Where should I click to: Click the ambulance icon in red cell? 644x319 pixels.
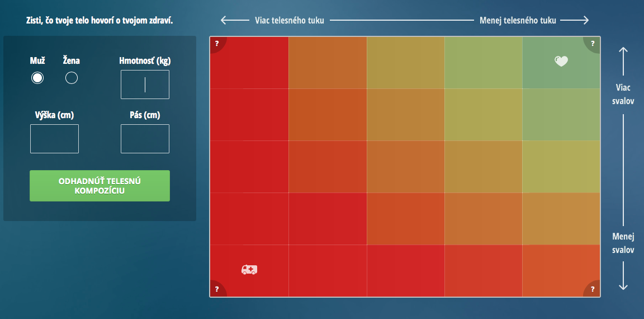pos(249,270)
